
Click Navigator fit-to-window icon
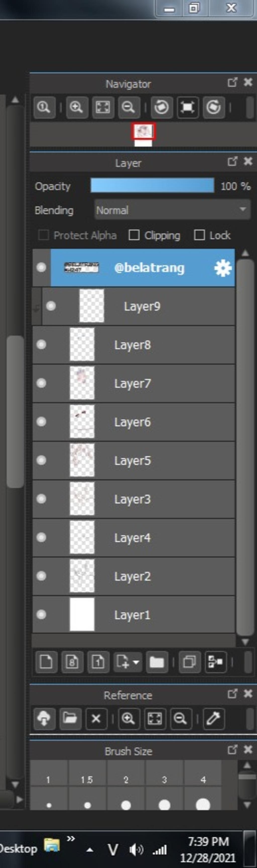point(103,107)
